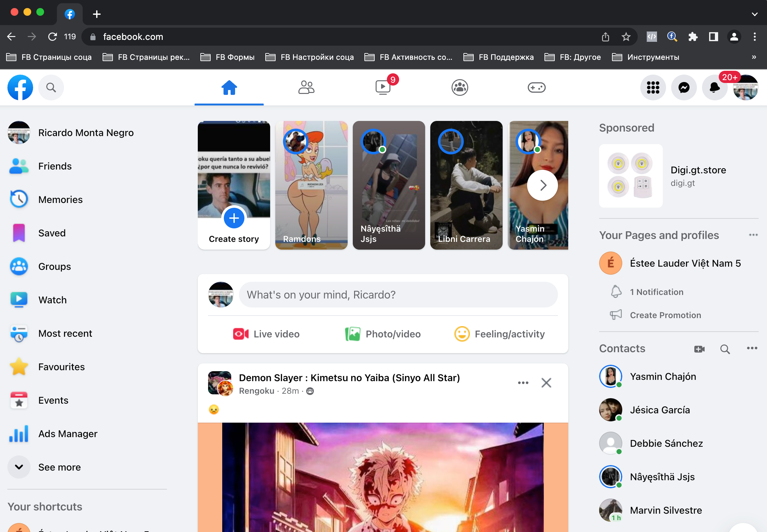This screenshot has height=532, width=767.
Task: Add a Photo/video to post
Action: tap(383, 334)
